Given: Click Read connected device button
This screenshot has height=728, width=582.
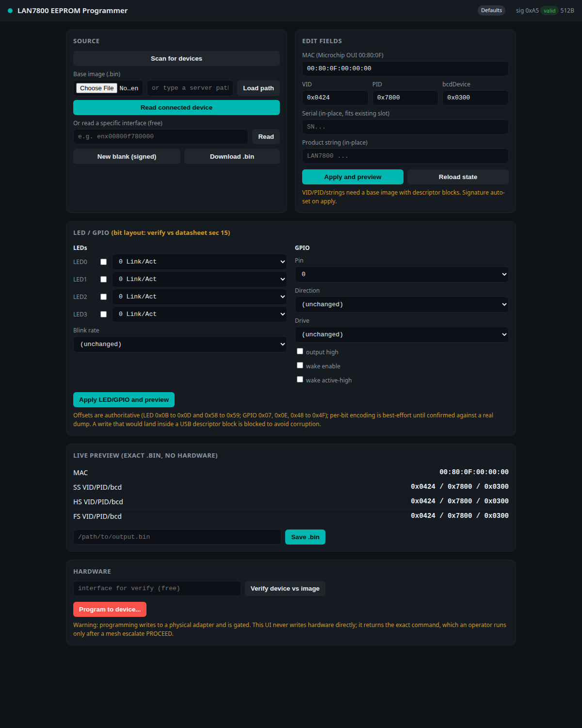Looking at the screenshot, I should coord(177,108).
